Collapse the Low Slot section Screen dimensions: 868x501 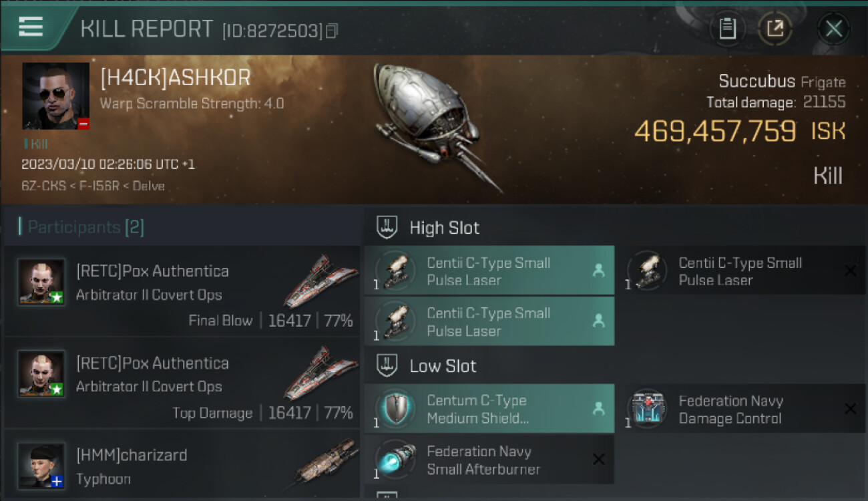pyautogui.click(x=443, y=366)
